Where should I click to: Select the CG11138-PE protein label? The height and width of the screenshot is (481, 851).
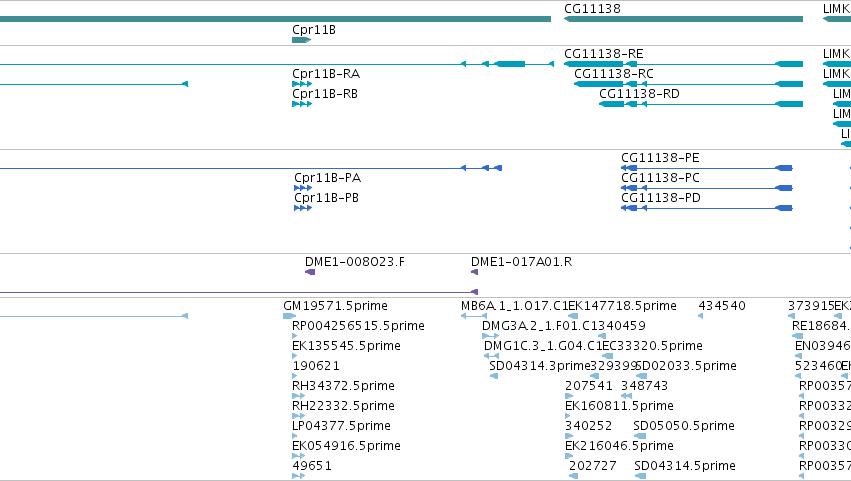pyautogui.click(x=661, y=158)
